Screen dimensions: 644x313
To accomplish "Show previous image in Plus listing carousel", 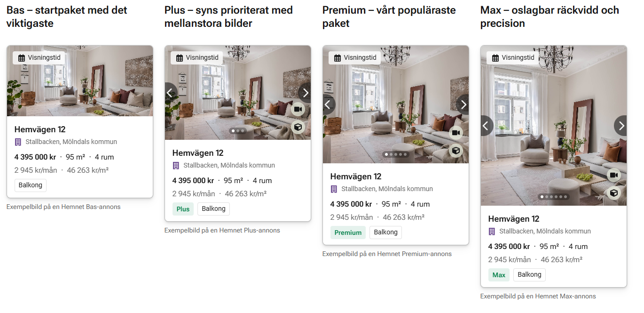I will pyautogui.click(x=171, y=93).
